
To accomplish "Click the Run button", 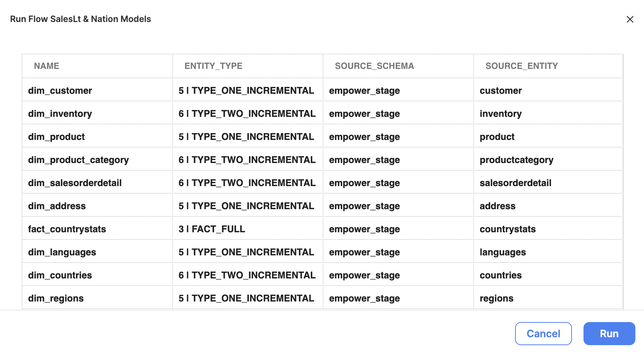I will tap(609, 334).
